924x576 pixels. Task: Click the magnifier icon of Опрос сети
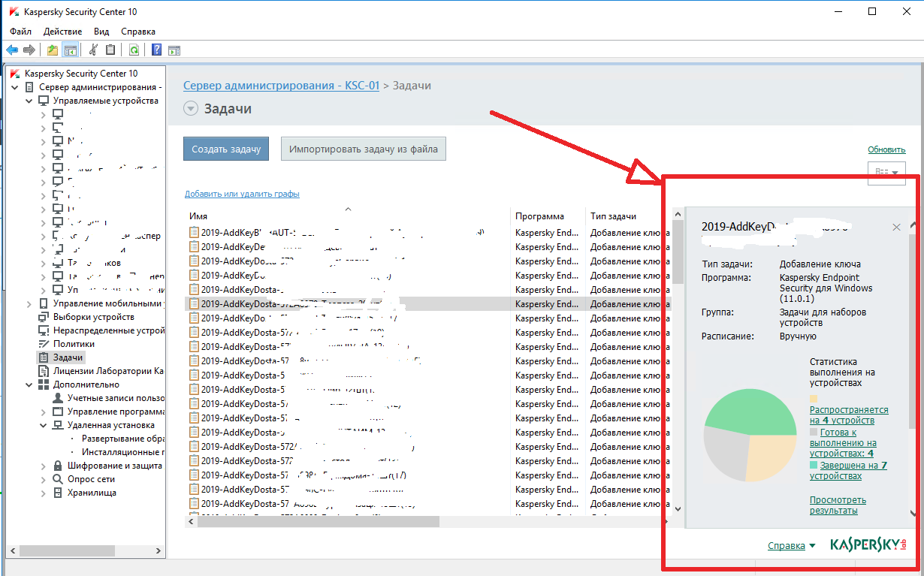[x=58, y=479]
